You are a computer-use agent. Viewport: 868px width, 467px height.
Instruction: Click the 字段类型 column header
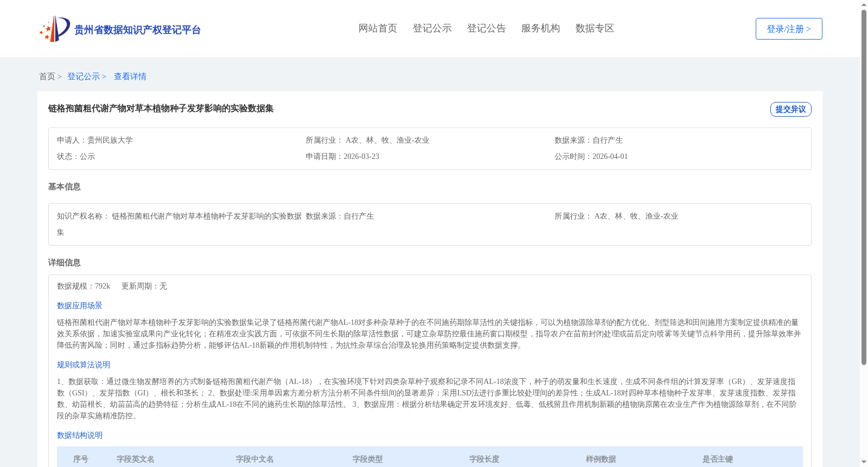(x=368, y=459)
